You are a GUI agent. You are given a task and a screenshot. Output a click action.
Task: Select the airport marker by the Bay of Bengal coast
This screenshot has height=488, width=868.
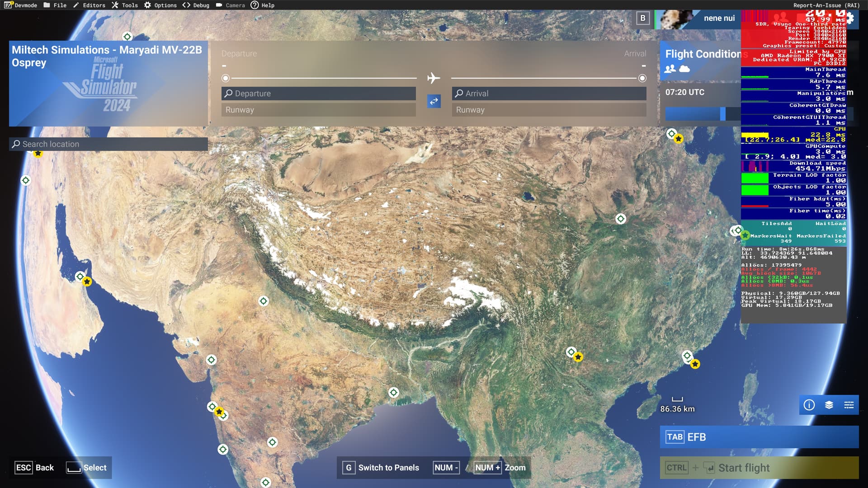pyautogui.click(x=394, y=392)
